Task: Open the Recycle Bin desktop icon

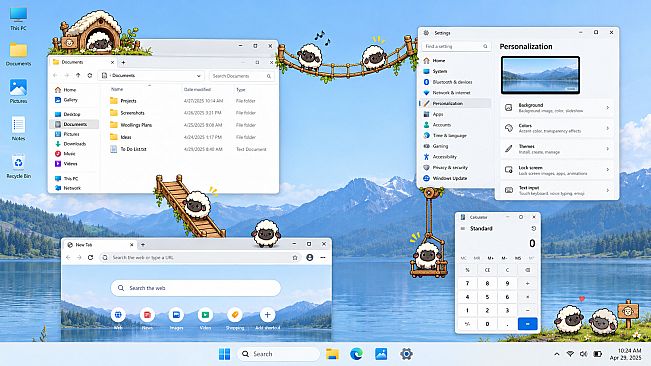Action: 18,166
